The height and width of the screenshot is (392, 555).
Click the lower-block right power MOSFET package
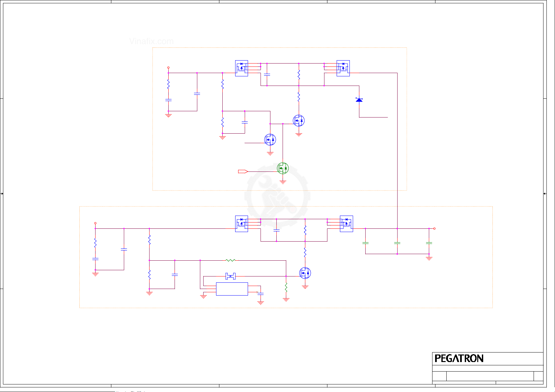point(346,224)
